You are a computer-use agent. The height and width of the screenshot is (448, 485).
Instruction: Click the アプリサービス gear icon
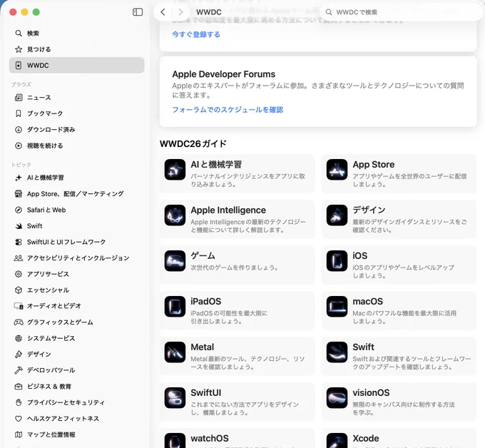19,274
